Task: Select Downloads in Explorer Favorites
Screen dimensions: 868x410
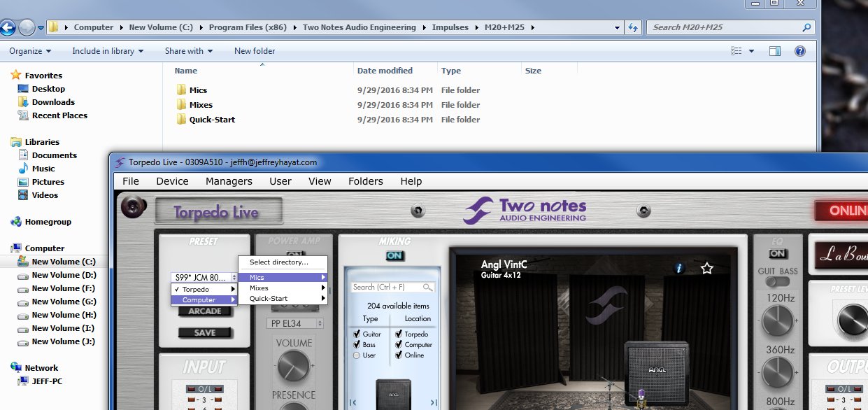Action: pyautogui.click(x=46, y=102)
